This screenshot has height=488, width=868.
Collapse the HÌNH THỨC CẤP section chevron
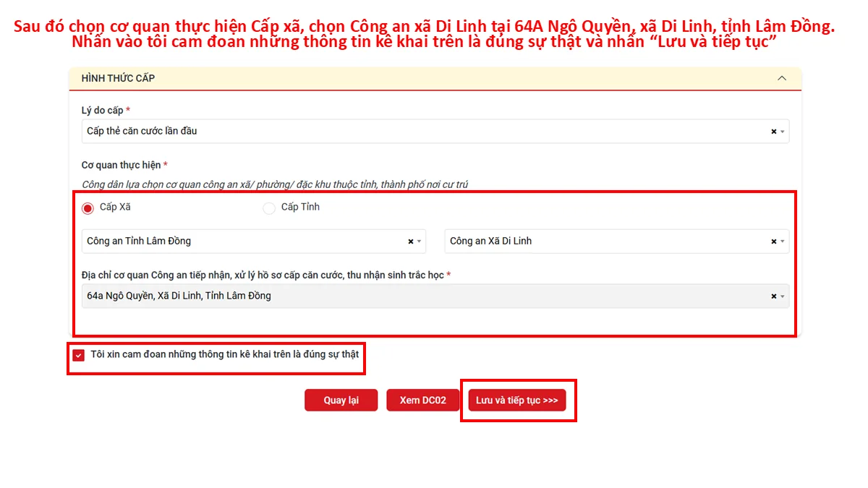click(x=781, y=78)
